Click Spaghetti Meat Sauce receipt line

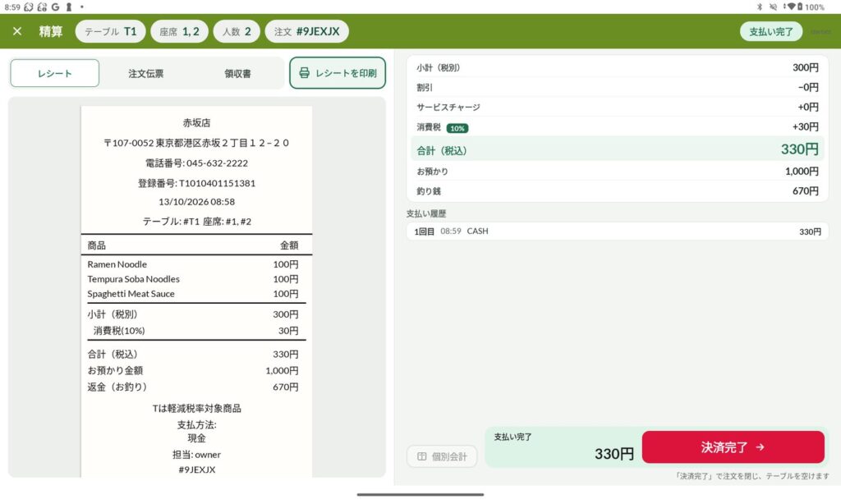193,293
